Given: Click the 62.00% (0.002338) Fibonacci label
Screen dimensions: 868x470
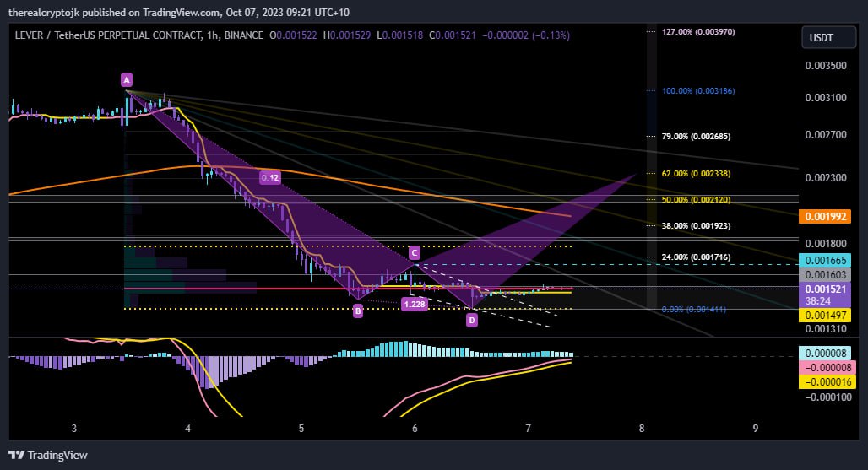Looking at the screenshot, I should point(696,174).
